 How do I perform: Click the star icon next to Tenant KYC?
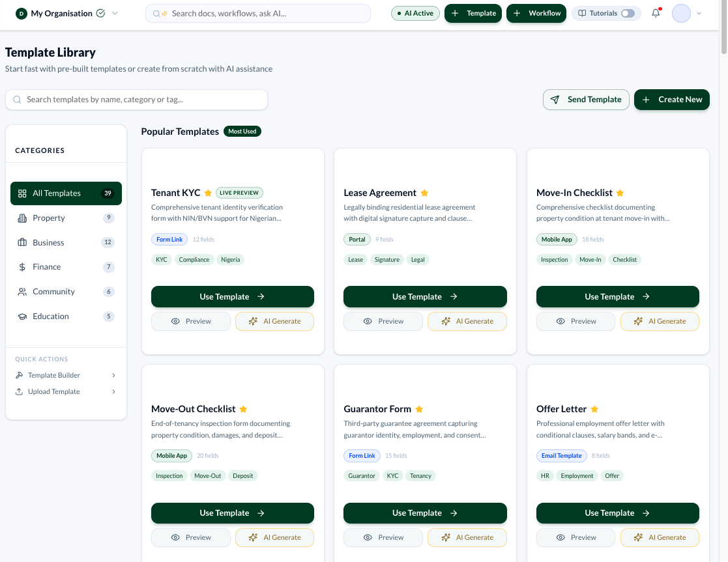click(x=208, y=193)
